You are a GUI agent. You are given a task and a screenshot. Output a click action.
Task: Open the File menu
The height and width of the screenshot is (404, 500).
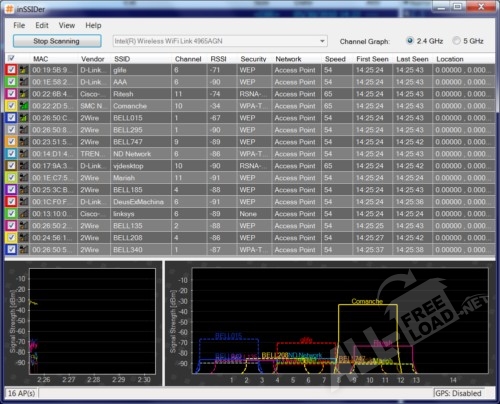19,25
